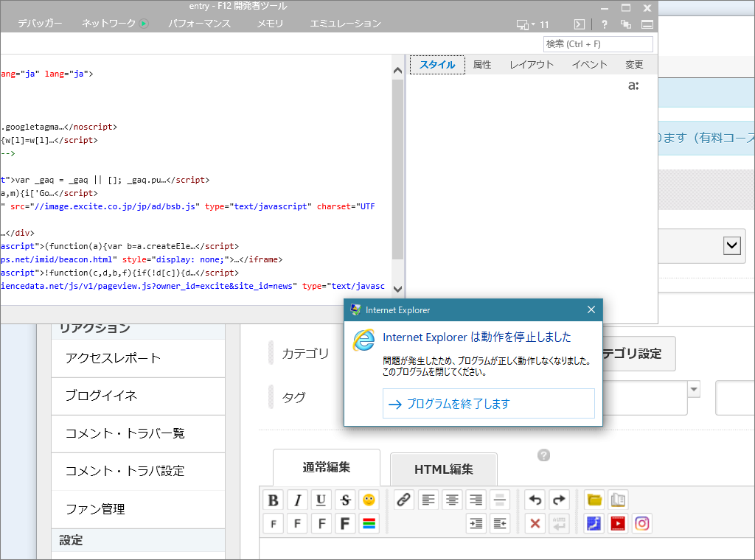Choose the third font size F
This screenshot has width=755, height=560.
321,524
